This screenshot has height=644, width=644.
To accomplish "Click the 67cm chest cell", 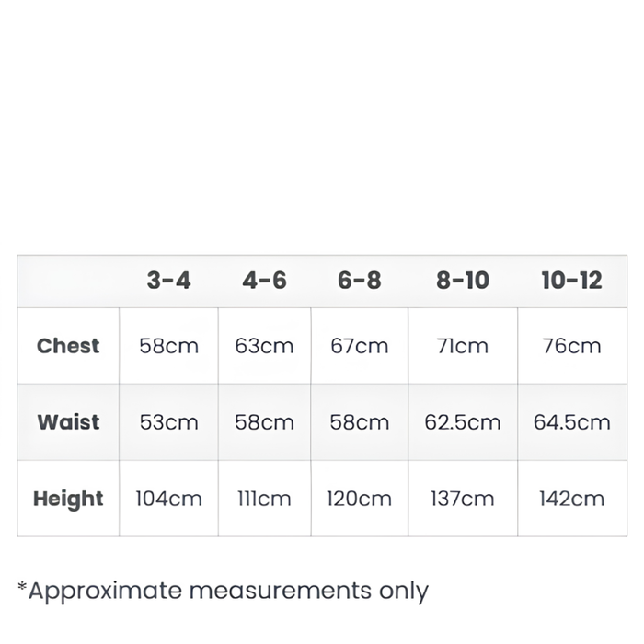I will (x=360, y=346).
